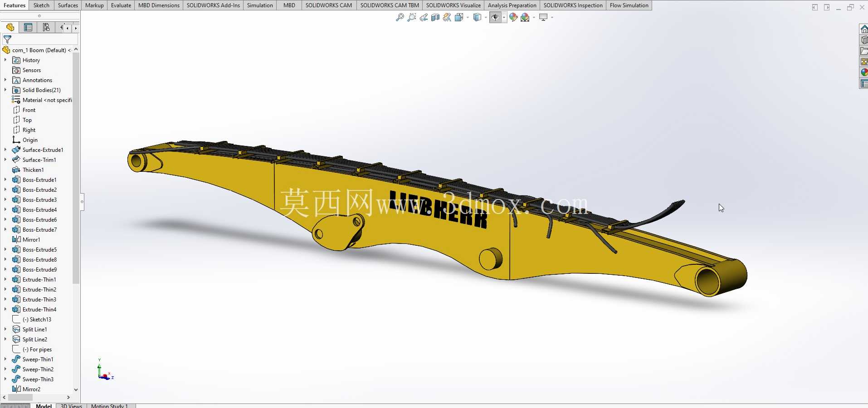Open the Surfaces ribbon tab
This screenshot has width=868, height=408.
tap(68, 5)
